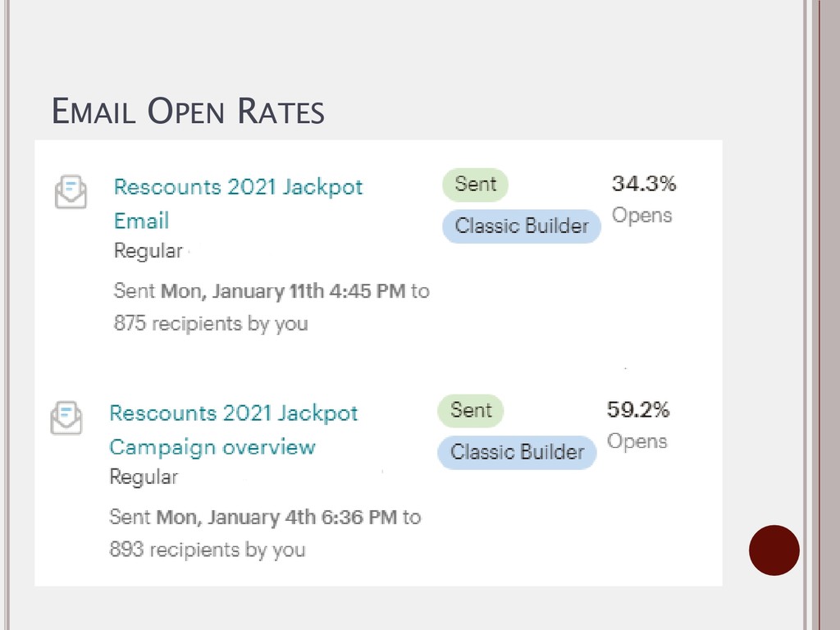Image resolution: width=840 pixels, height=630 pixels.
Task: Open the Rescounts 2021 Jackpot Campaign overview link
Action: click(234, 430)
